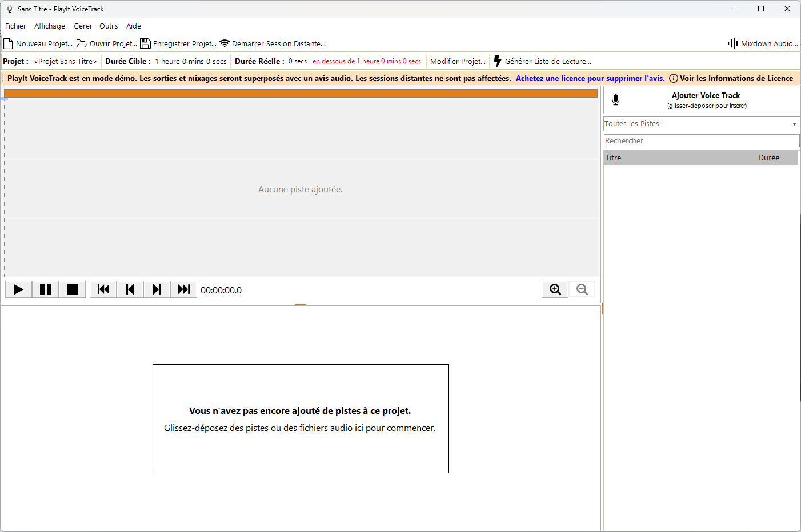Screen dimensions: 801x532
Task: Click the app microphone icon in title bar
Action: tap(9, 9)
